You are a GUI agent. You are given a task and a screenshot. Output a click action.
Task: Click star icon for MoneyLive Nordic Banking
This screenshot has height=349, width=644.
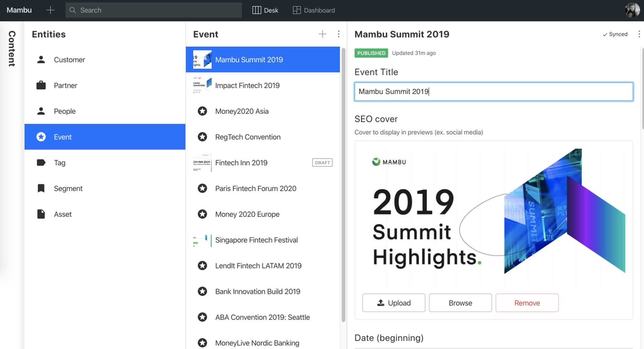tap(202, 343)
